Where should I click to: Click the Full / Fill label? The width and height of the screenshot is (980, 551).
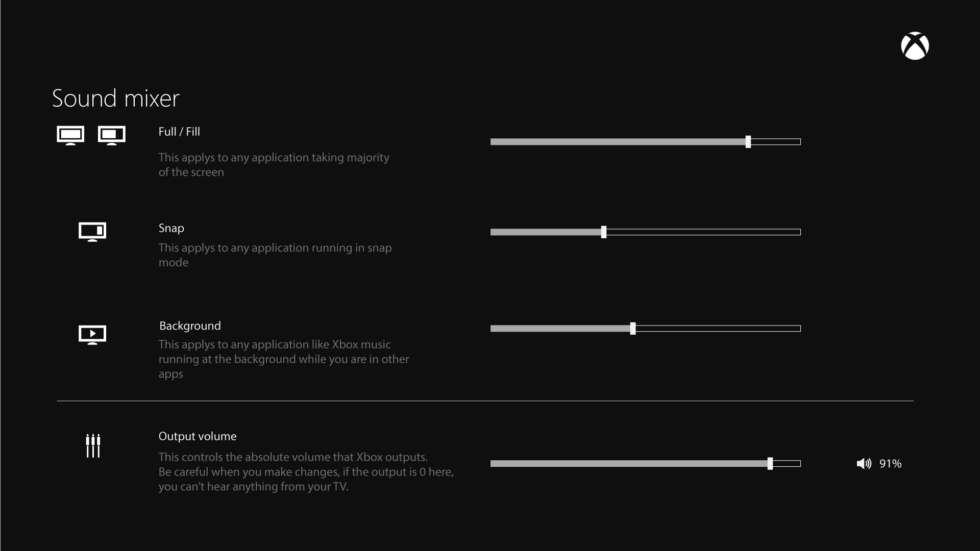tap(179, 132)
